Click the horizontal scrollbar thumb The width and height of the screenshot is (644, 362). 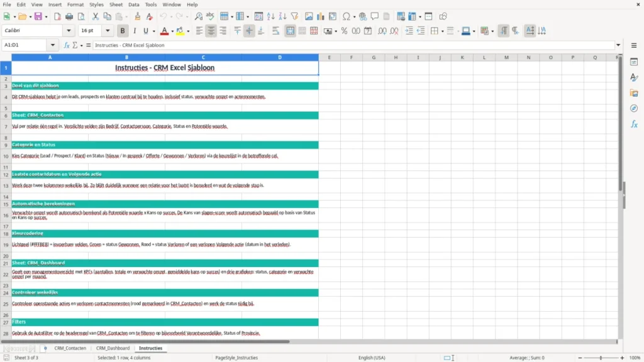(x=145, y=341)
